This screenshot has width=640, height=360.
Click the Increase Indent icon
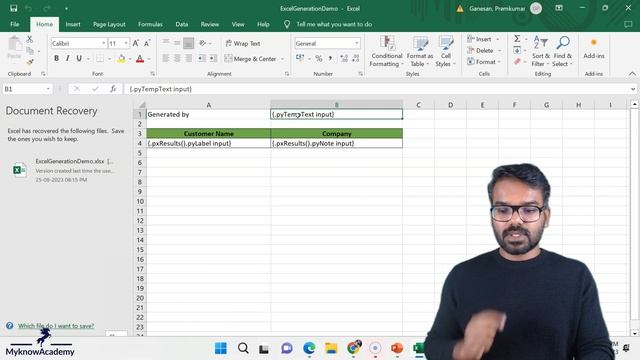point(213,58)
